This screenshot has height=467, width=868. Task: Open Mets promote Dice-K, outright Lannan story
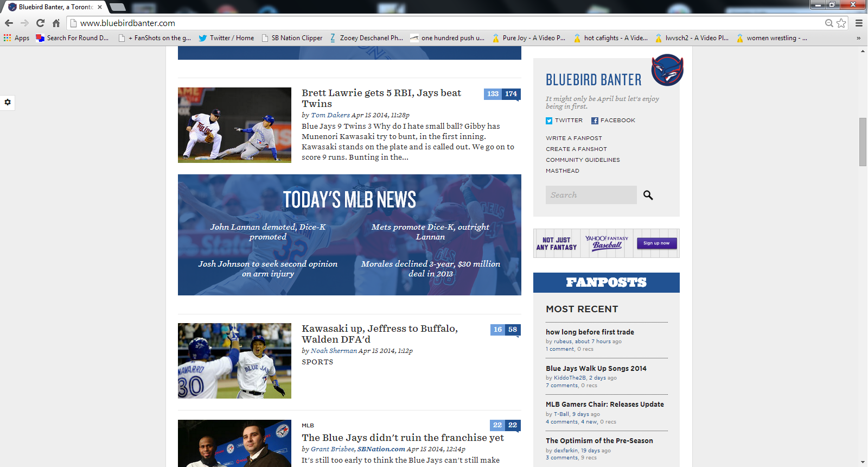pos(430,232)
